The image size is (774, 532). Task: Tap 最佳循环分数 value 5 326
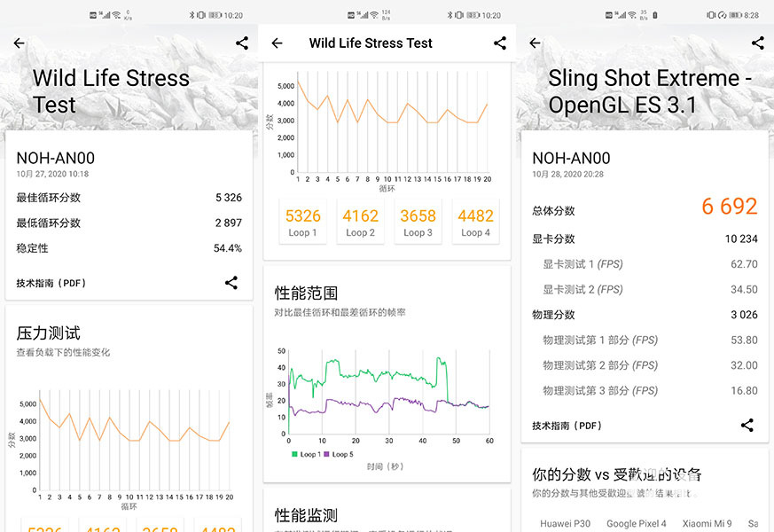coord(229,198)
